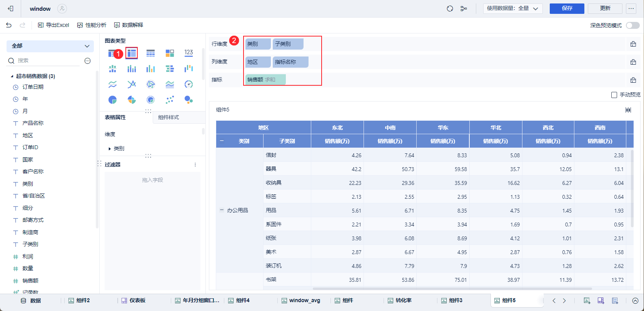This screenshot has width=644, height=311.
Task: Click the 子类别 pill in 行维度
Action: 288,44
